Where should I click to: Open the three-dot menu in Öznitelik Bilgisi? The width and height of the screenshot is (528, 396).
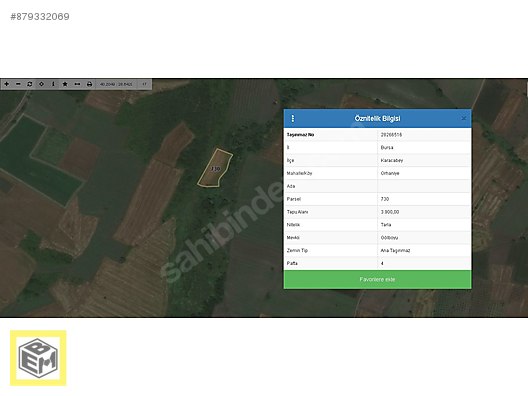point(293,119)
